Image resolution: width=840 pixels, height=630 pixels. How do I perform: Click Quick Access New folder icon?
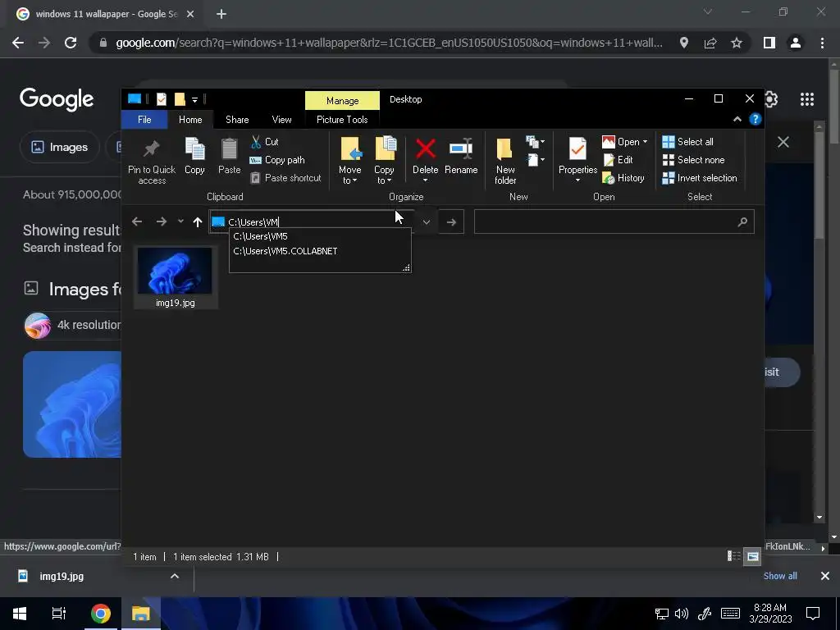point(180,99)
